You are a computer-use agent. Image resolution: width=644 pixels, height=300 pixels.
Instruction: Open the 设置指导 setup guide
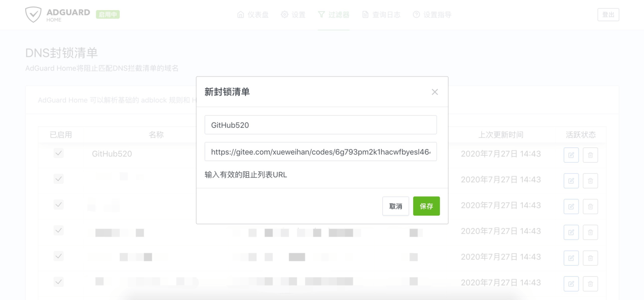tap(432, 15)
